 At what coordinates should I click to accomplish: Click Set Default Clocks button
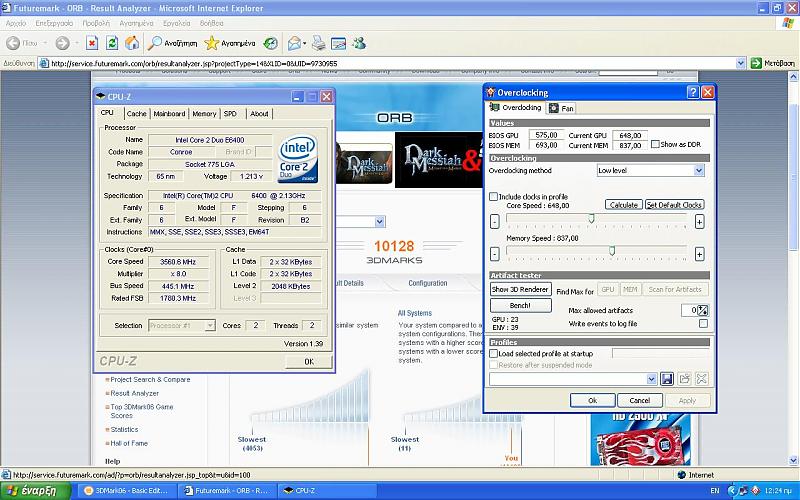tap(674, 205)
